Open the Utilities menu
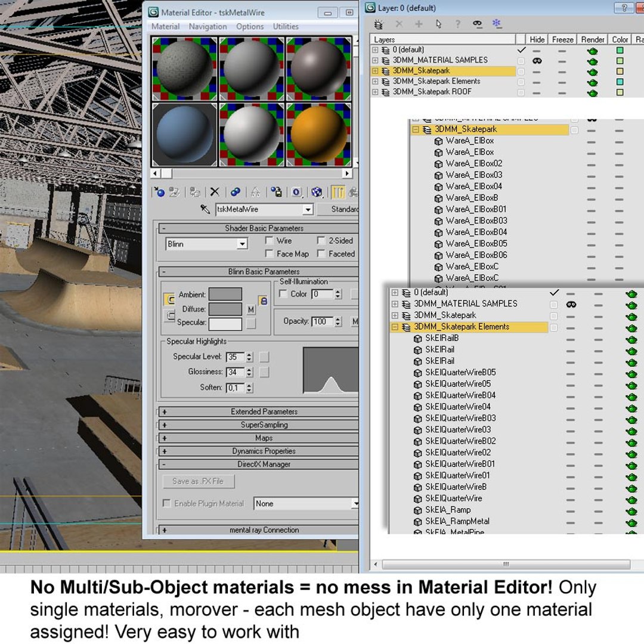The image size is (644, 644). click(286, 26)
